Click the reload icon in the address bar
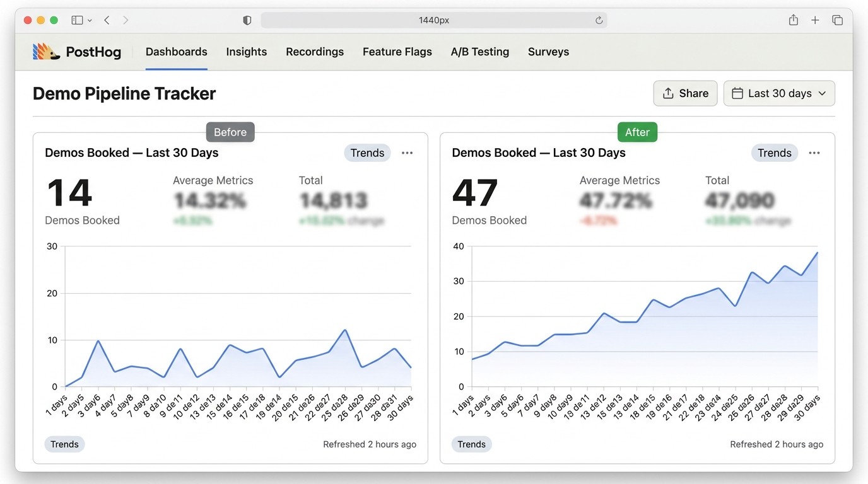Viewport: 868px width, 484px height. coord(598,20)
